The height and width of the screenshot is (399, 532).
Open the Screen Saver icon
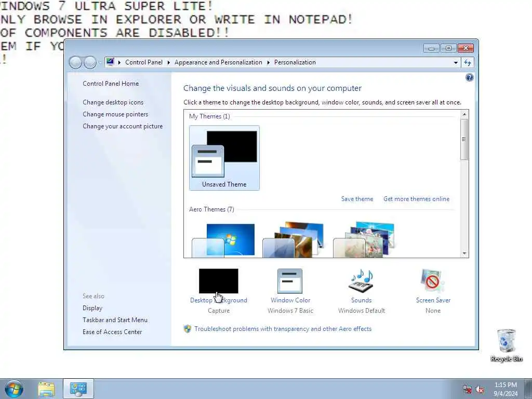tap(432, 281)
